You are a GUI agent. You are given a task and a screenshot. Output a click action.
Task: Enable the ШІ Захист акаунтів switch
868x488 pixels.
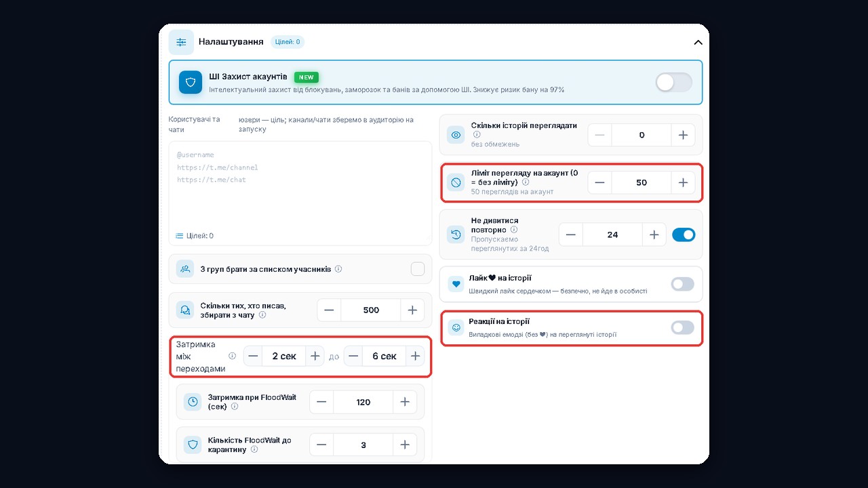[x=674, y=83]
